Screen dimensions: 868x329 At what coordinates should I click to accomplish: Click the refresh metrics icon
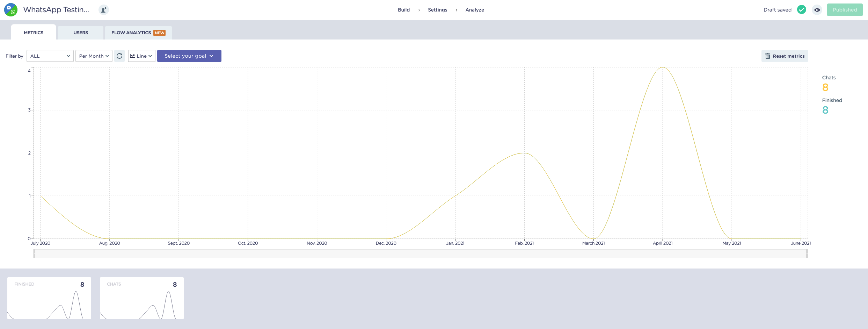pyautogui.click(x=119, y=56)
